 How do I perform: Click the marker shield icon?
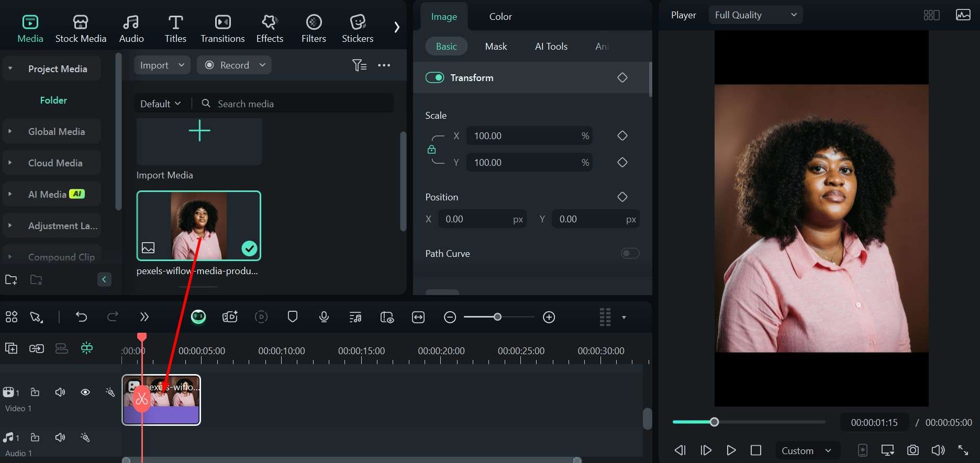point(293,317)
